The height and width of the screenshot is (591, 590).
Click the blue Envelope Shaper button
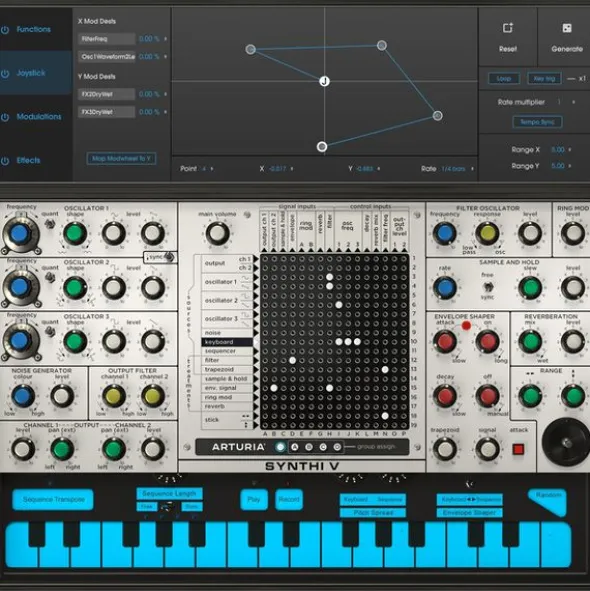(x=469, y=513)
